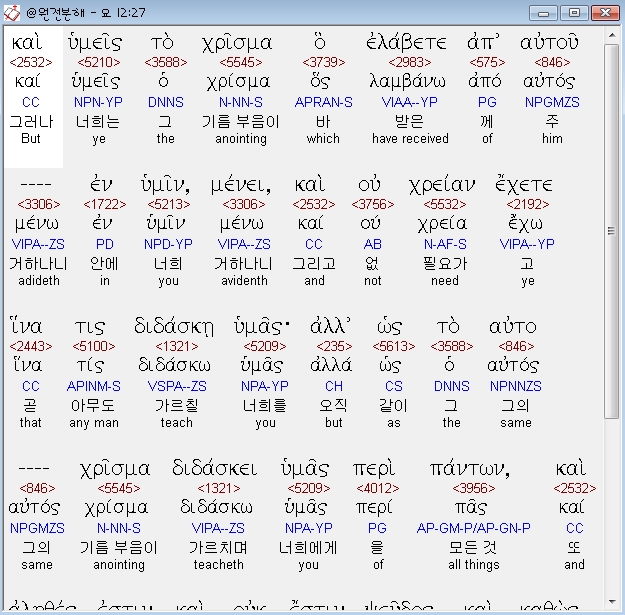This screenshot has width=625, height=615.
Task: Click the Korean gloss 오직
Action: pyautogui.click(x=333, y=405)
